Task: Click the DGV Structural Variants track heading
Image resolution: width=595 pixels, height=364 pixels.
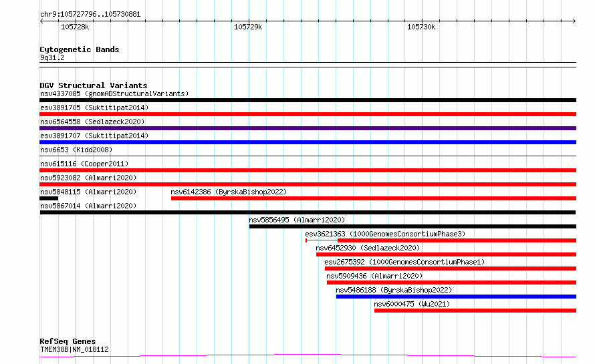Action: pos(94,85)
